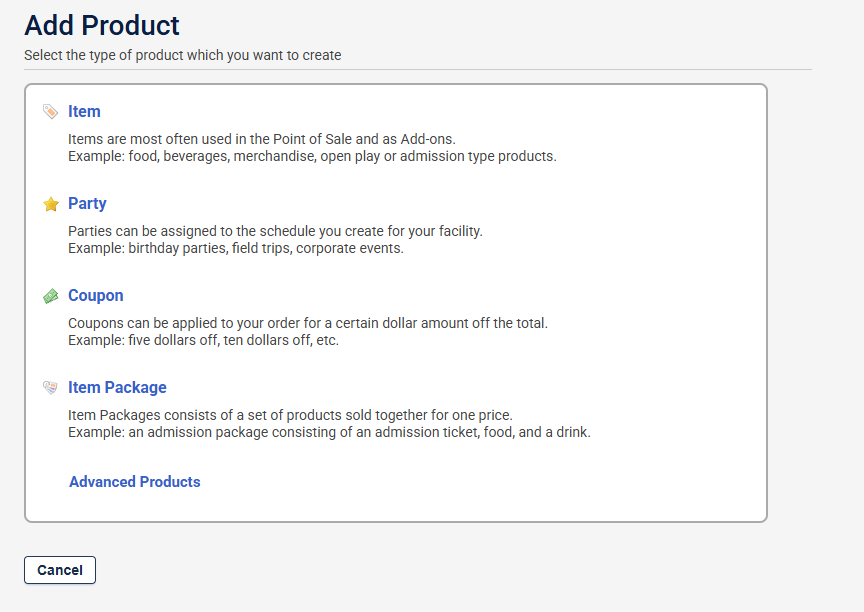Click the Item Package bundle icon

pos(50,388)
